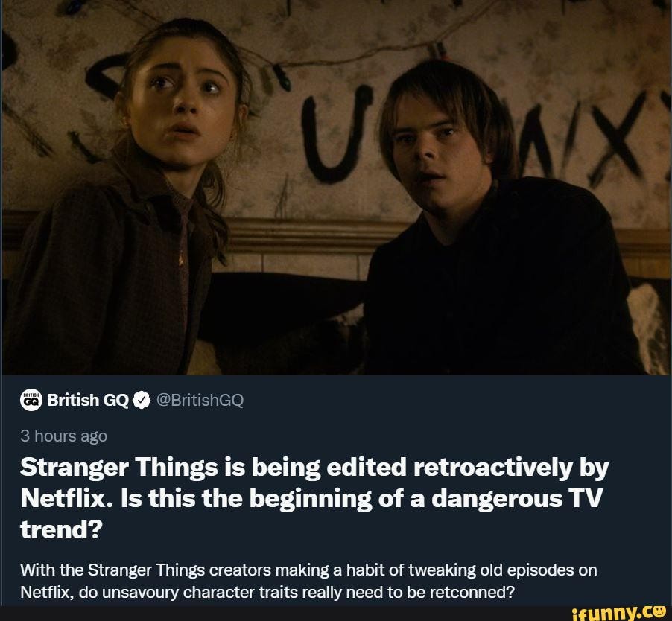The width and height of the screenshot is (672, 621).
Task: Select the word 'dangerous' in the headline
Action: coord(496,500)
